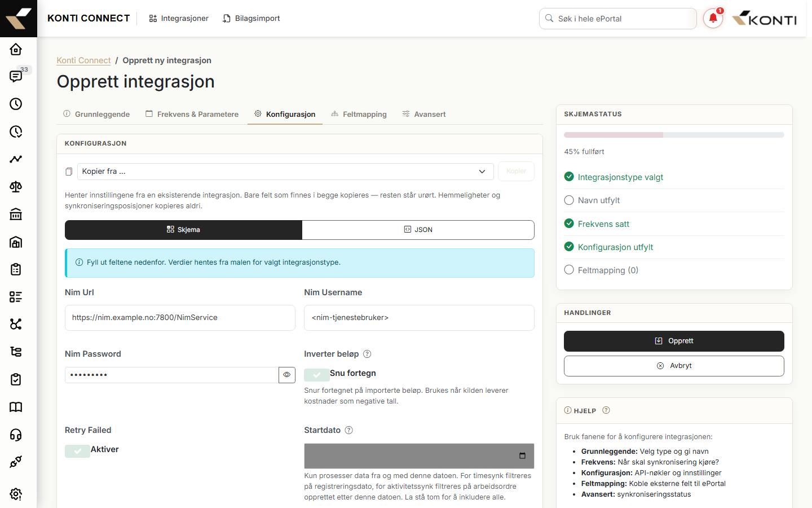Open the plug connector sidebar icon
Viewport: 812px width, 508px height.
[16, 462]
